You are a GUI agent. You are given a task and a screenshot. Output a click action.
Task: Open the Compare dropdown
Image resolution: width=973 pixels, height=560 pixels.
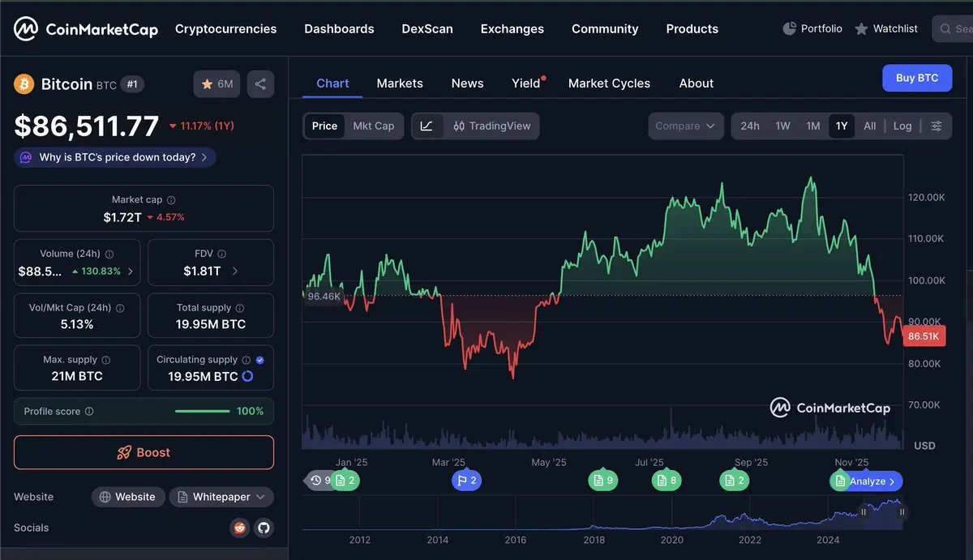[686, 126]
